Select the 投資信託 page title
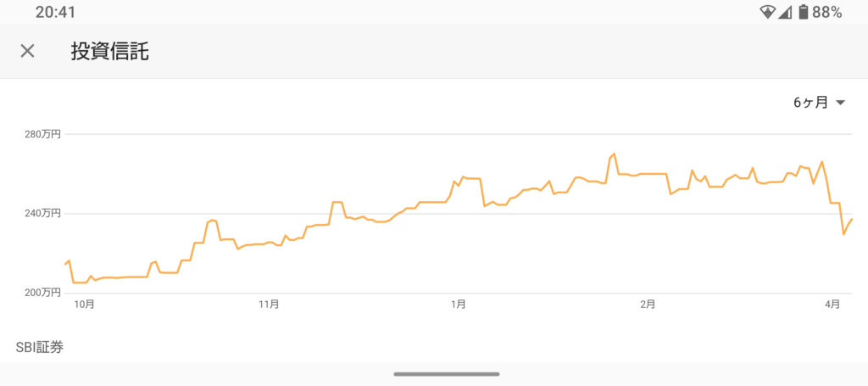 point(109,51)
